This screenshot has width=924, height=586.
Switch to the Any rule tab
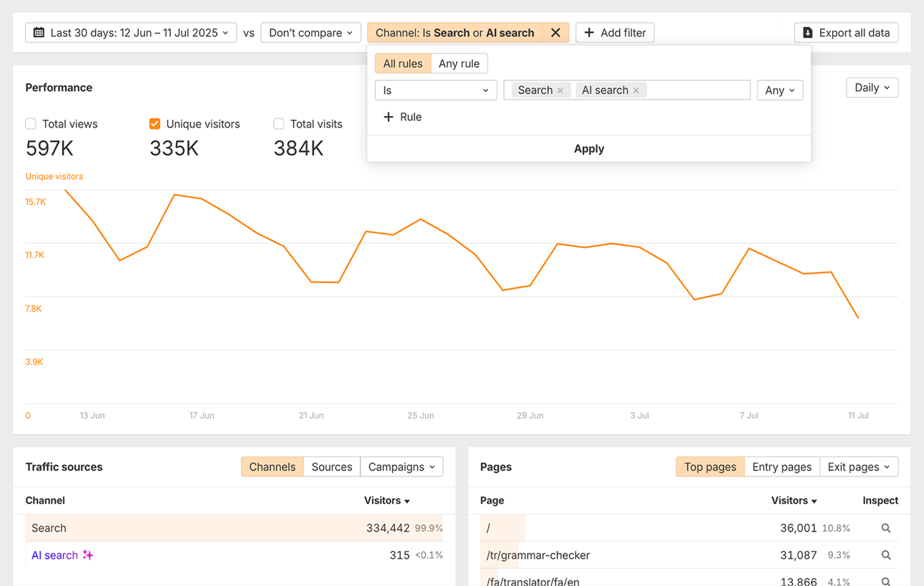(459, 63)
